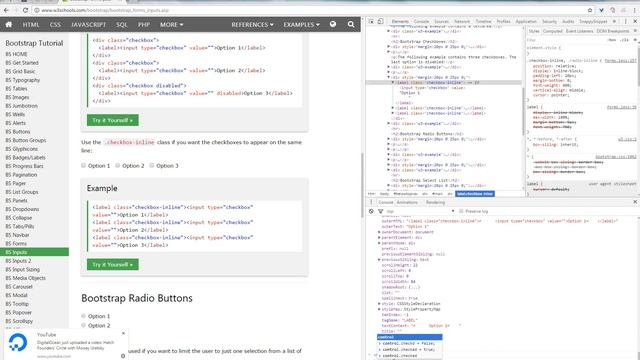Click the DigitalOcean logo in the notification
The width and height of the screenshot is (640, 360).
pyautogui.click(x=18, y=342)
